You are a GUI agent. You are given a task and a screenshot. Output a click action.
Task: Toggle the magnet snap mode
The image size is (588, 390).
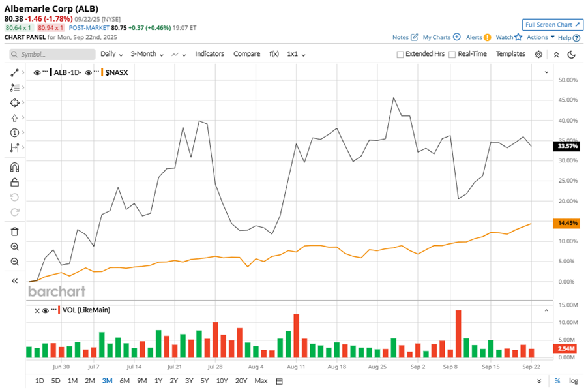14,167
